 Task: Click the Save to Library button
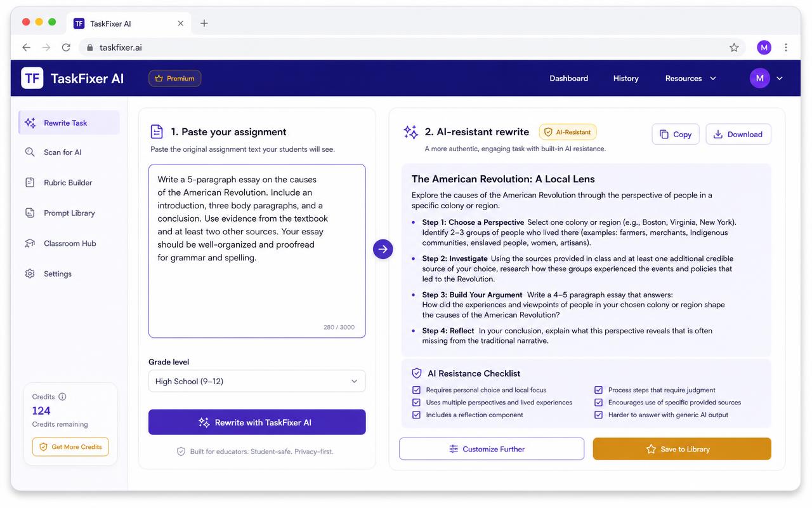pos(682,449)
